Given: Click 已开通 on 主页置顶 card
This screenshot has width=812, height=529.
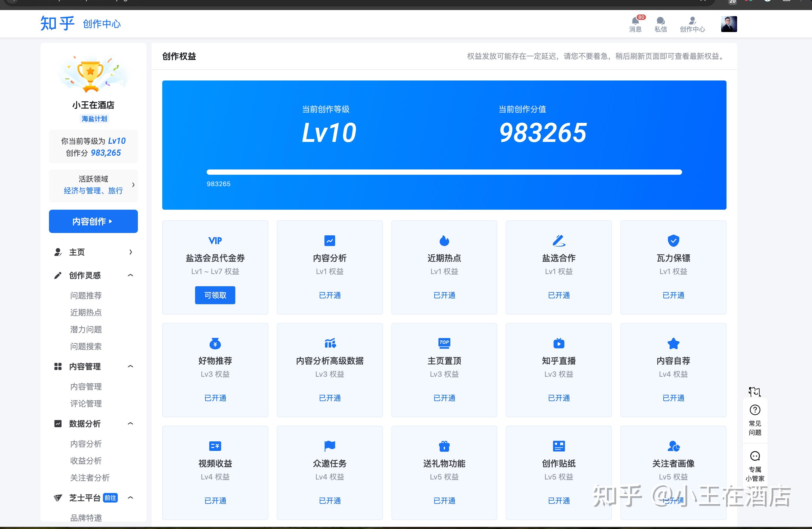Looking at the screenshot, I should coord(444,398).
